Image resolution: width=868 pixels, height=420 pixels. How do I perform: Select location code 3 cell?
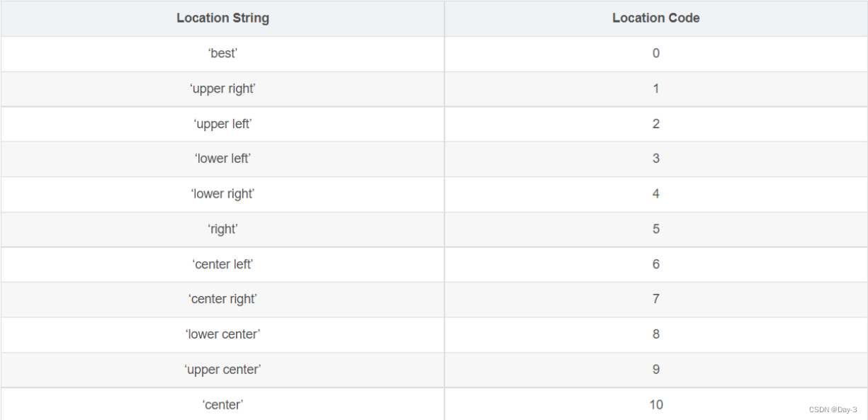pyautogui.click(x=655, y=159)
